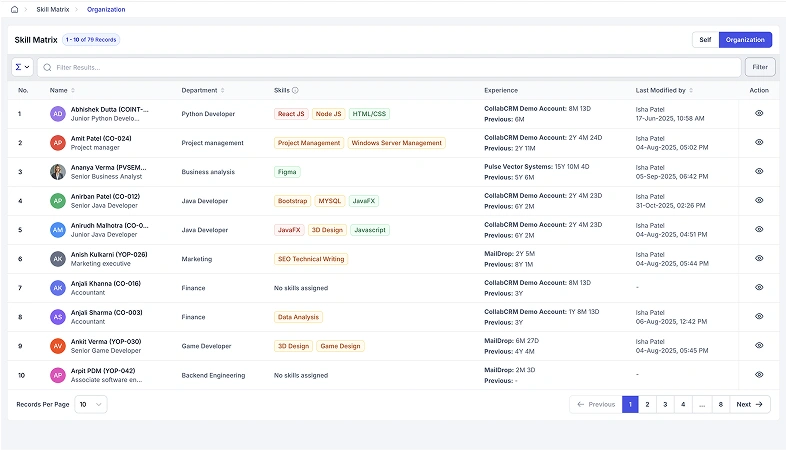Sort by Department column icon
786x450 pixels.
click(223, 90)
